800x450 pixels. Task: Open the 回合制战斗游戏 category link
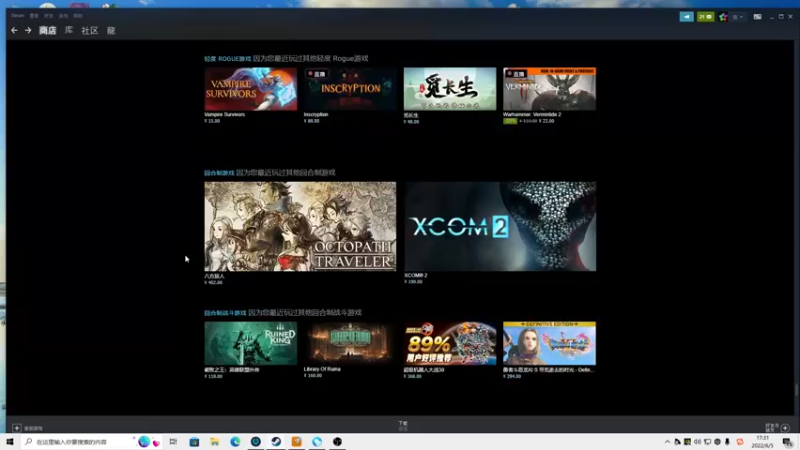225,313
